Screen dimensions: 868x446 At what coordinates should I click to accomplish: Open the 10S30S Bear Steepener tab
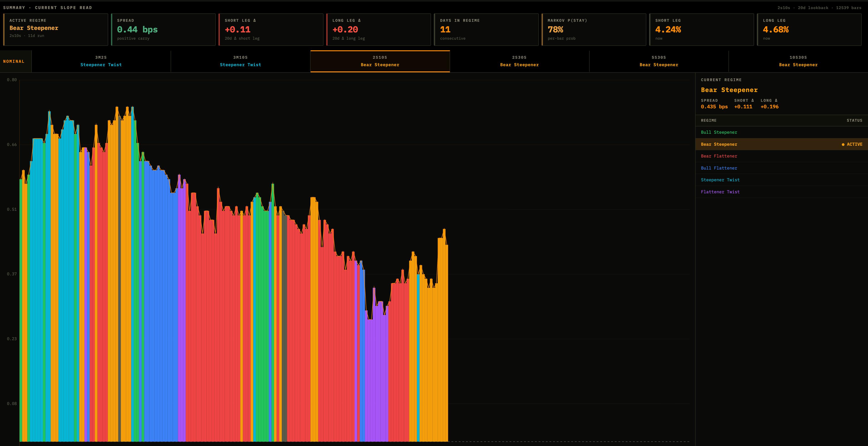798,61
